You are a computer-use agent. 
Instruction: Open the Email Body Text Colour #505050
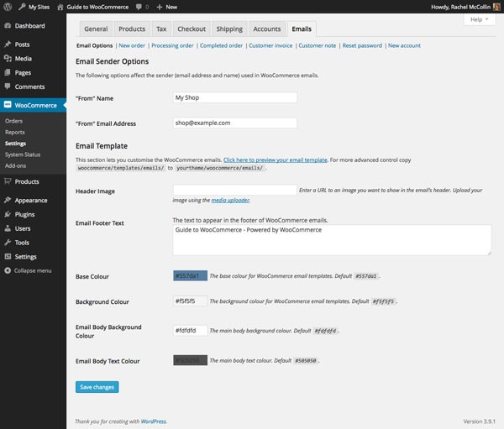[x=191, y=360]
